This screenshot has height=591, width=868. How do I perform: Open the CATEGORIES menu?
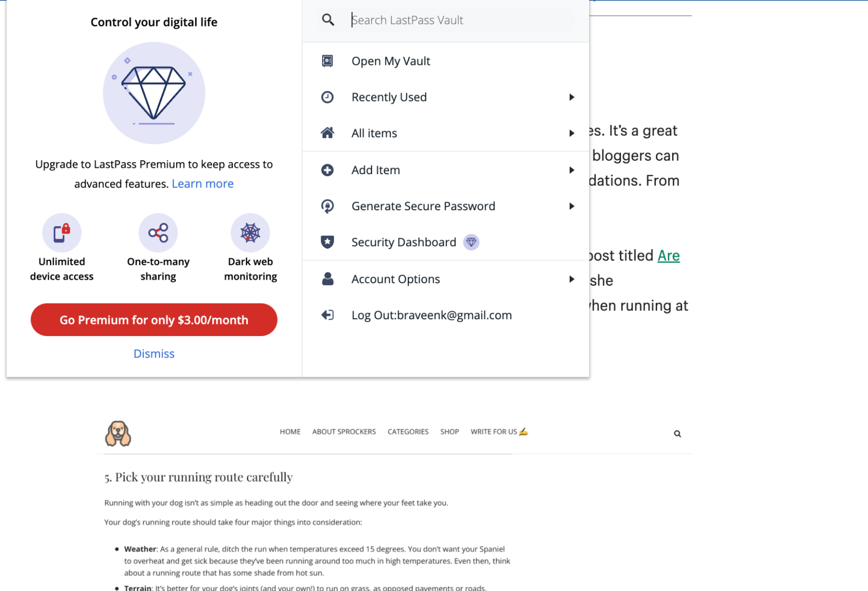(408, 431)
